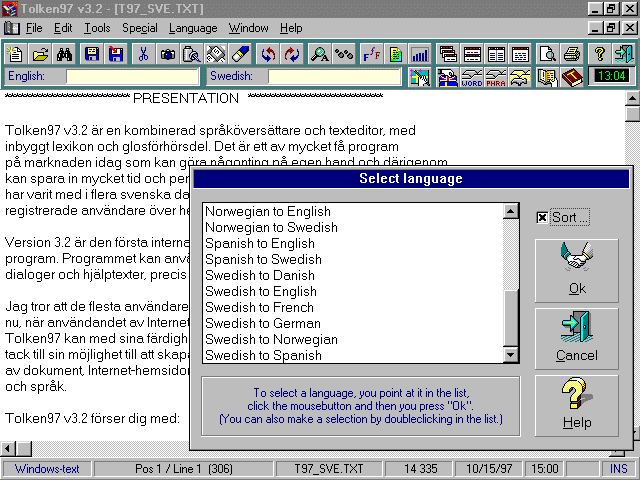Viewport: 640px width, 480px height.
Task: Choose 'Spanish to Swedish' list entry
Action: (x=263, y=260)
